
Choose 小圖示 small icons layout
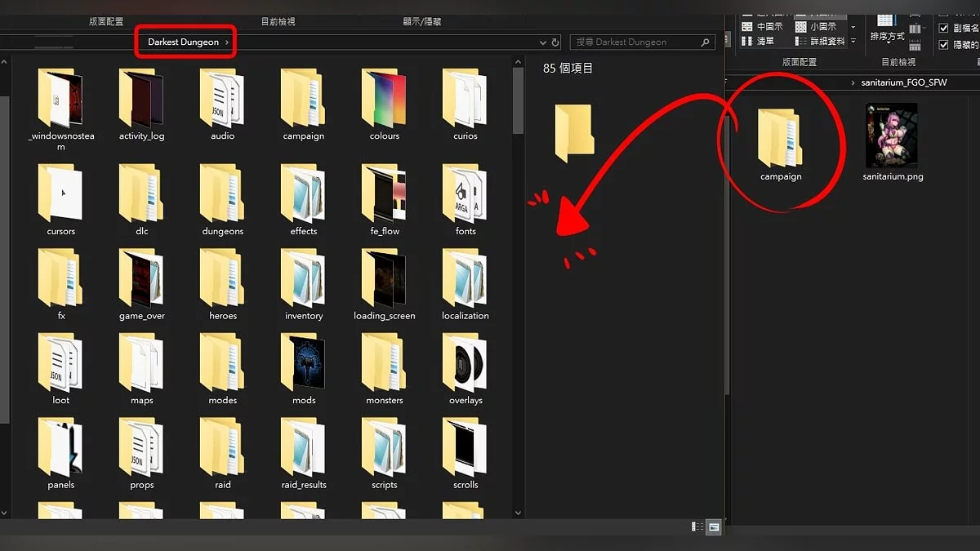coord(816,27)
